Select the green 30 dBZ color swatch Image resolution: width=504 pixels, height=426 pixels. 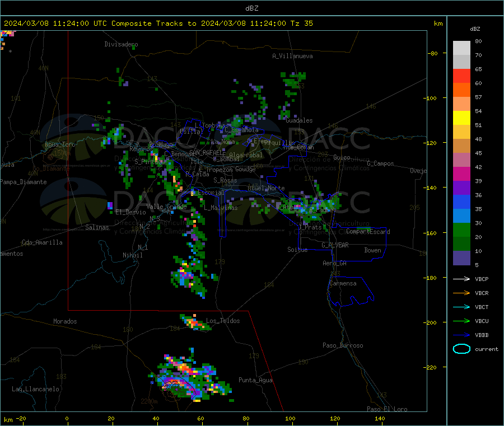pos(461,230)
